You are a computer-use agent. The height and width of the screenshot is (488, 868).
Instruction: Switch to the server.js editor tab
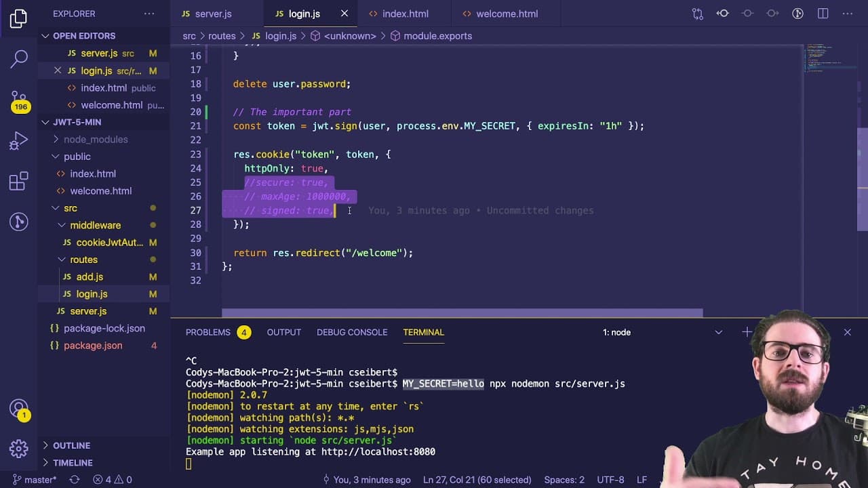pyautogui.click(x=213, y=14)
